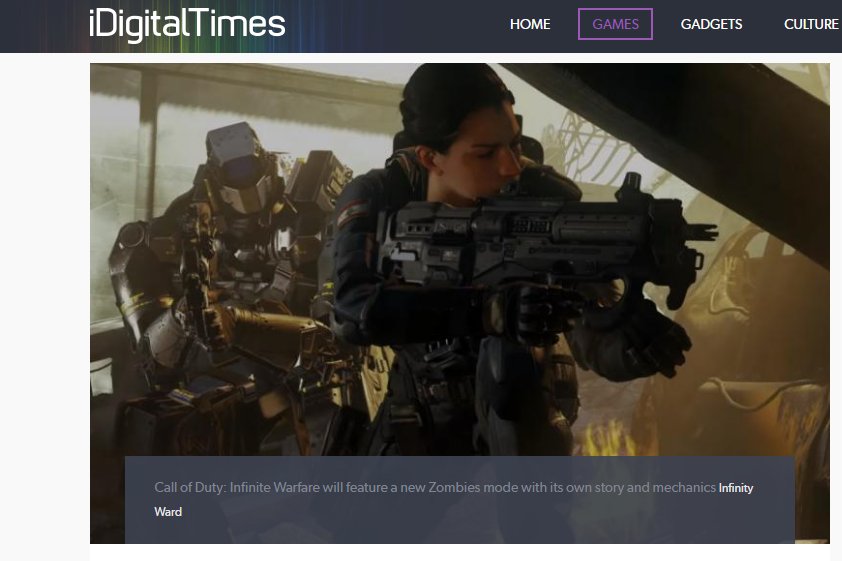
Task: Go to the HOME menu item
Action: (530, 24)
